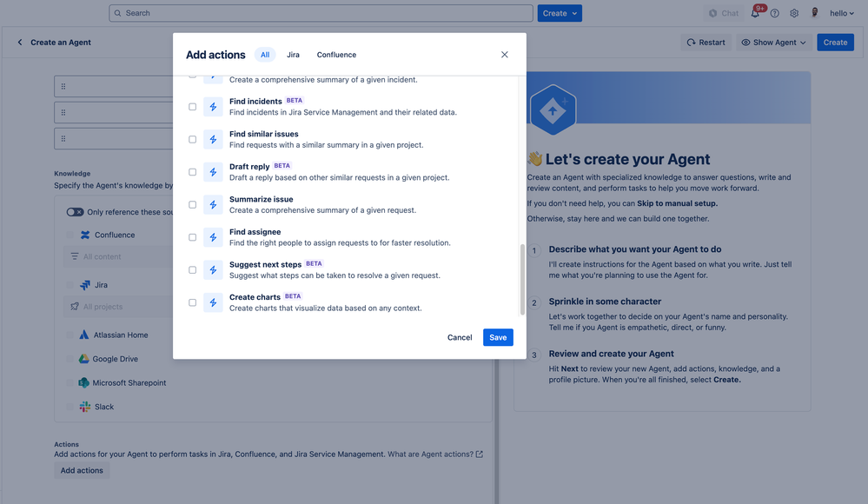Open the hello account menu
This screenshot has width=868, height=504.
tap(841, 13)
